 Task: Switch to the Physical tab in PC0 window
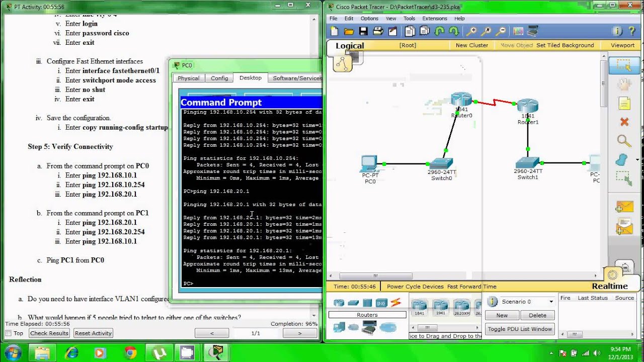click(188, 78)
